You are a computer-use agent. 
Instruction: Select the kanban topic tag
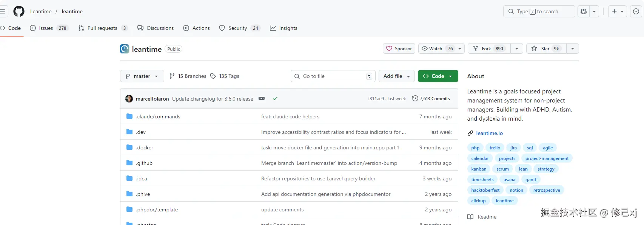click(x=479, y=169)
